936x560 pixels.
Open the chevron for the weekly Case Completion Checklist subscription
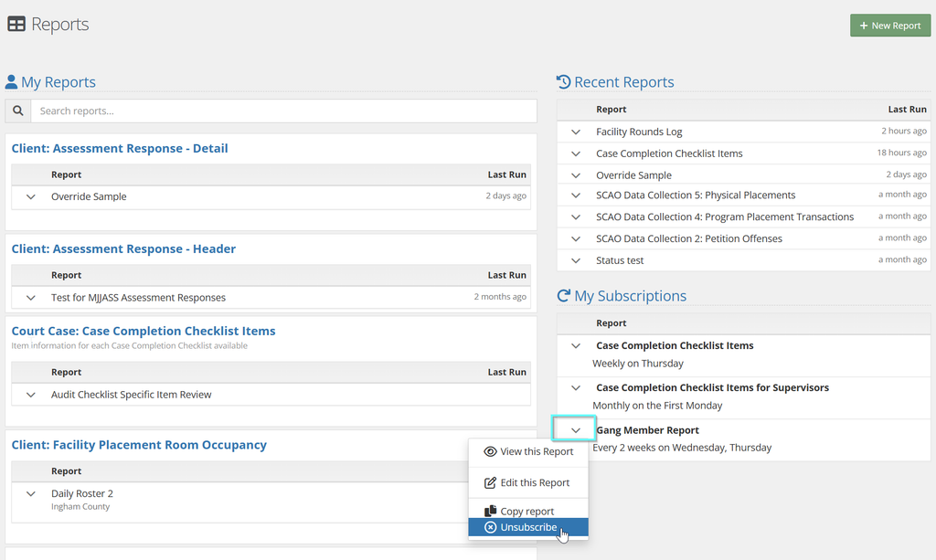pyautogui.click(x=576, y=346)
